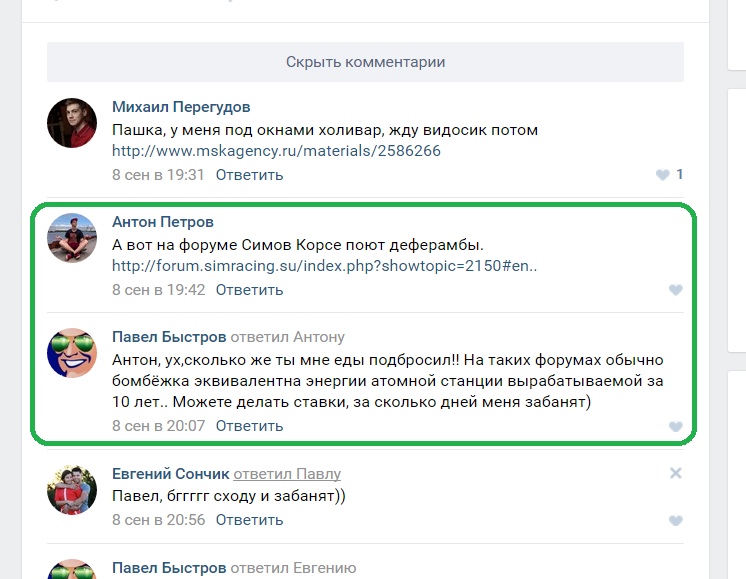
Task: Like Михаил Перегудов's comment with the heart
Action: coord(662,175)
